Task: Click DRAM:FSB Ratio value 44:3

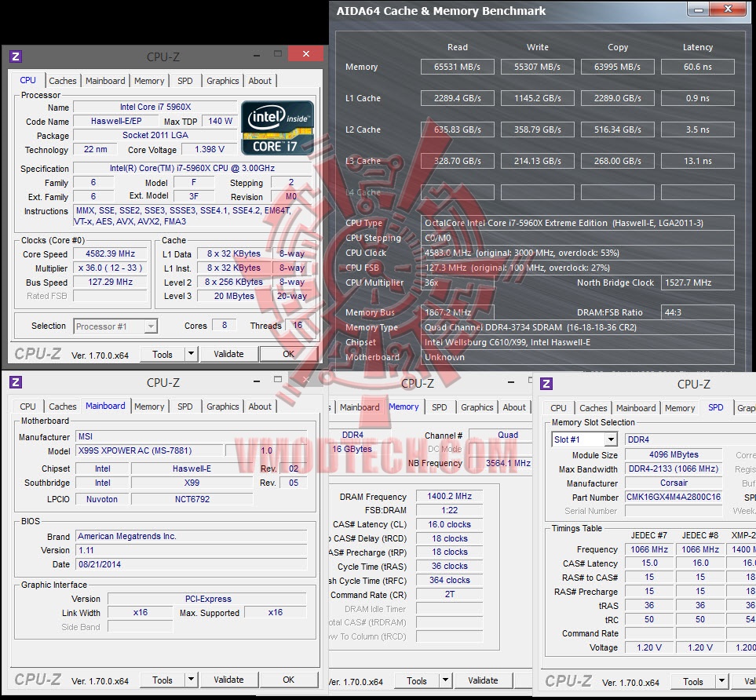Action: (x=697, y=312)
